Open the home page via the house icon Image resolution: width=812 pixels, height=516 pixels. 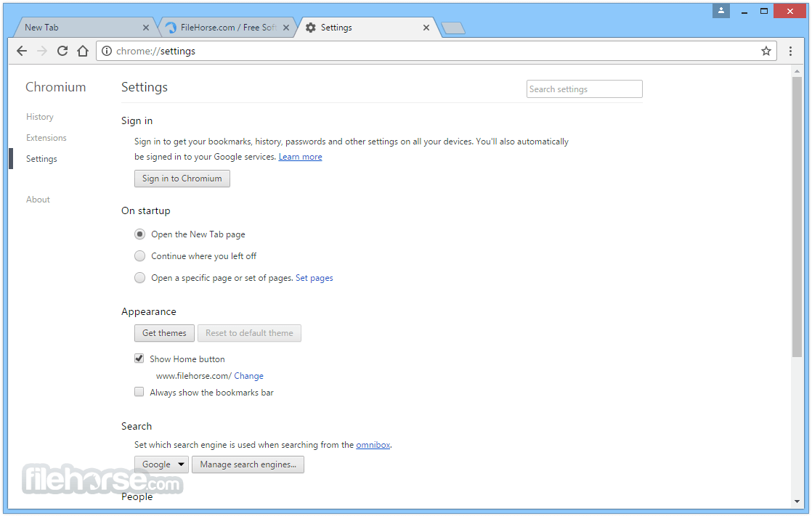(x=83, y=51)
